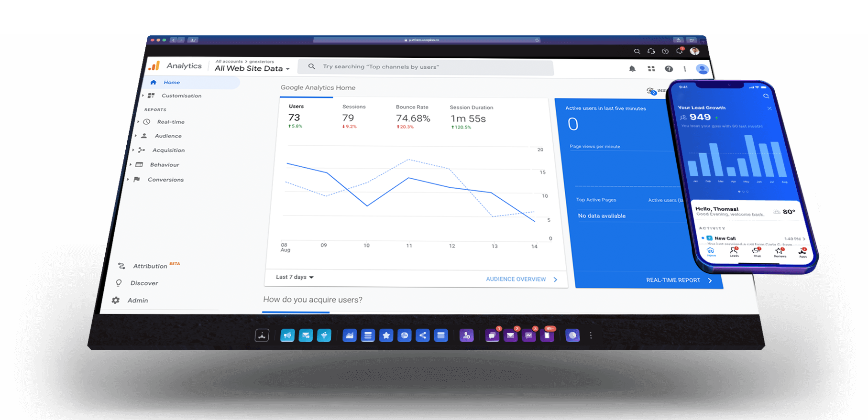The width and height of the screenshot is (868, 420).
Task: Click the headset support icon in top bar
Action: coord(651,51)
